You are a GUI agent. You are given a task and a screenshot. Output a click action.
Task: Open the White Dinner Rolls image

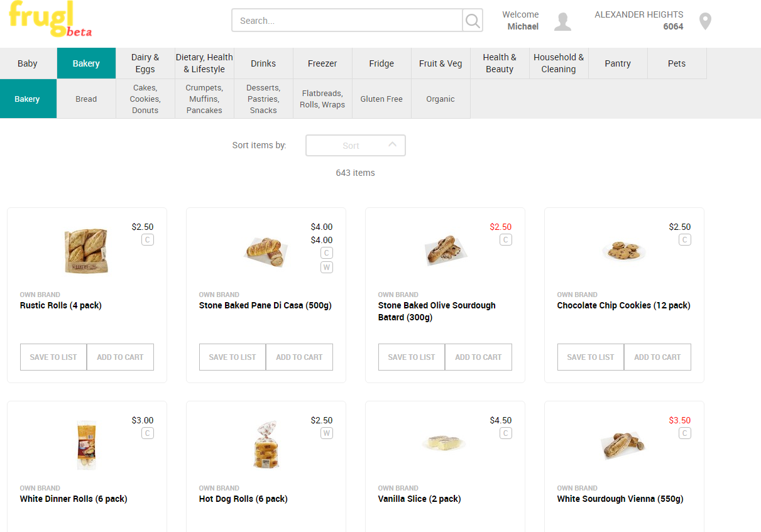point(87,445)
